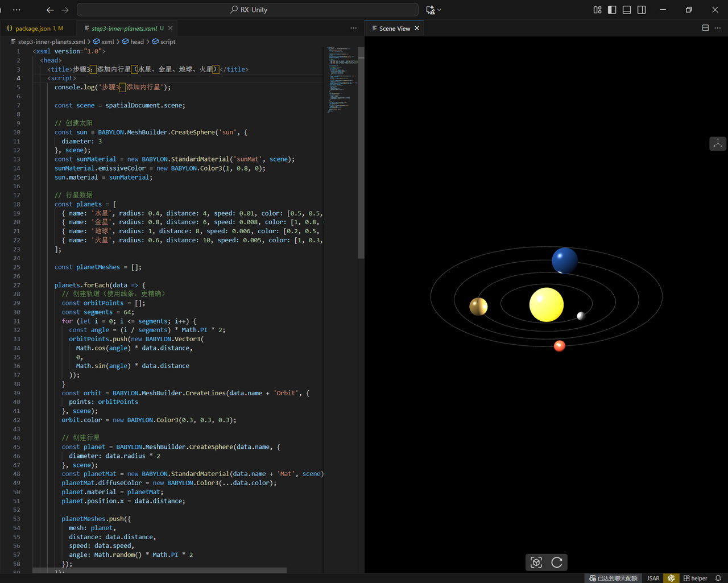Screen dimensions: 728x583
Task: Click the reload scene circular arrow
Action: pyautogui.click(x=557, y=563)
